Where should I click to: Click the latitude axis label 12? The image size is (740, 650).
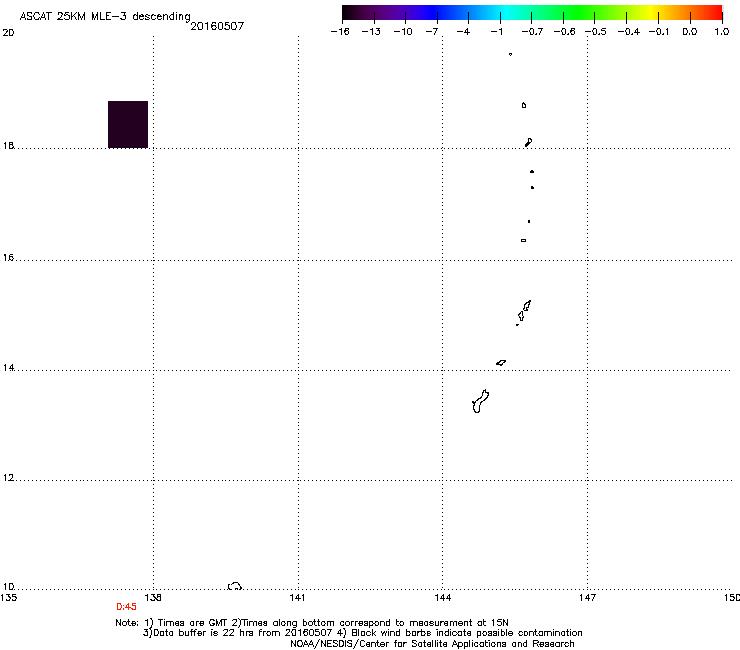pos(8,478)
